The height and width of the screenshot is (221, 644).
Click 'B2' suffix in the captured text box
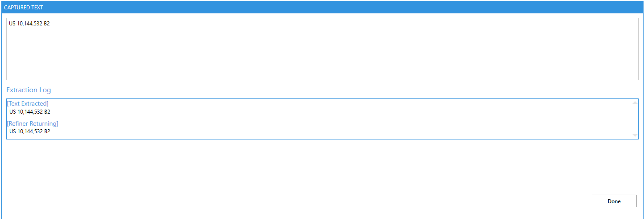tap(46, 24)
